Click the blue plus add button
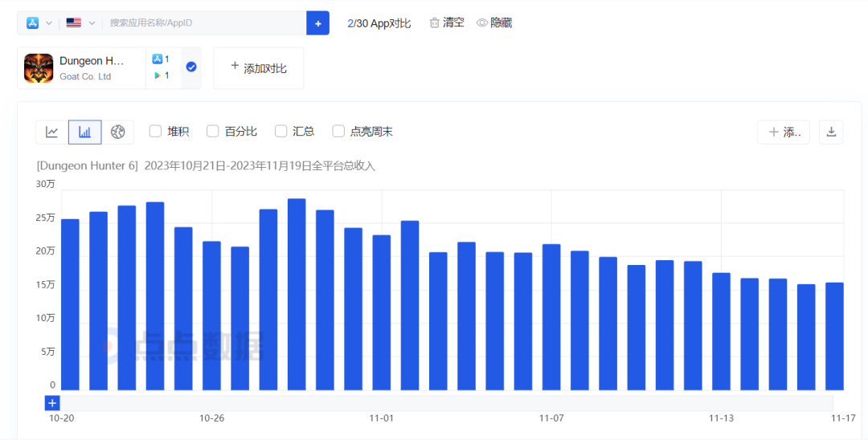This screenshot has height=440, width=868. [317, 23]
